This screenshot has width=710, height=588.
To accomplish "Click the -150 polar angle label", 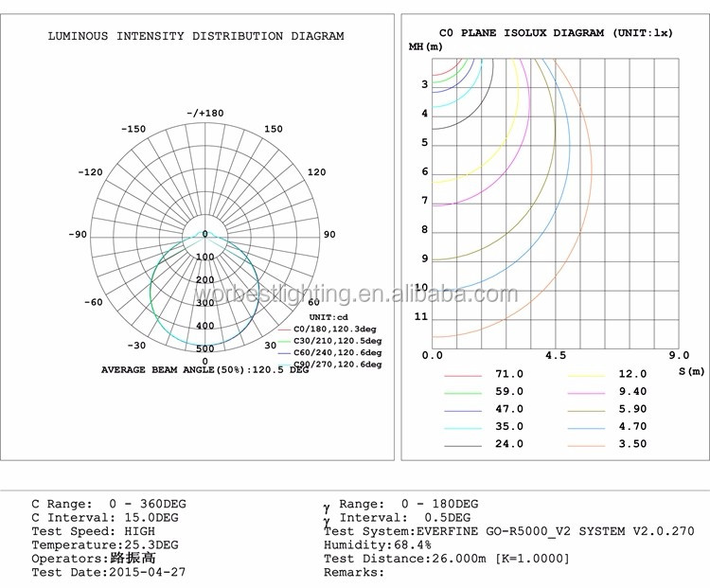I will pyautogui.click(x=133, y=129).
